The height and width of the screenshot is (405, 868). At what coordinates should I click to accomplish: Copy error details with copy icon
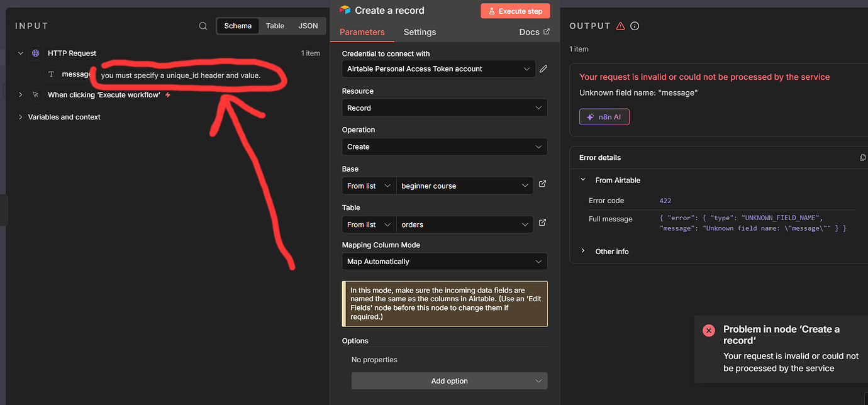pyautogui.click(x=862, y=157)
